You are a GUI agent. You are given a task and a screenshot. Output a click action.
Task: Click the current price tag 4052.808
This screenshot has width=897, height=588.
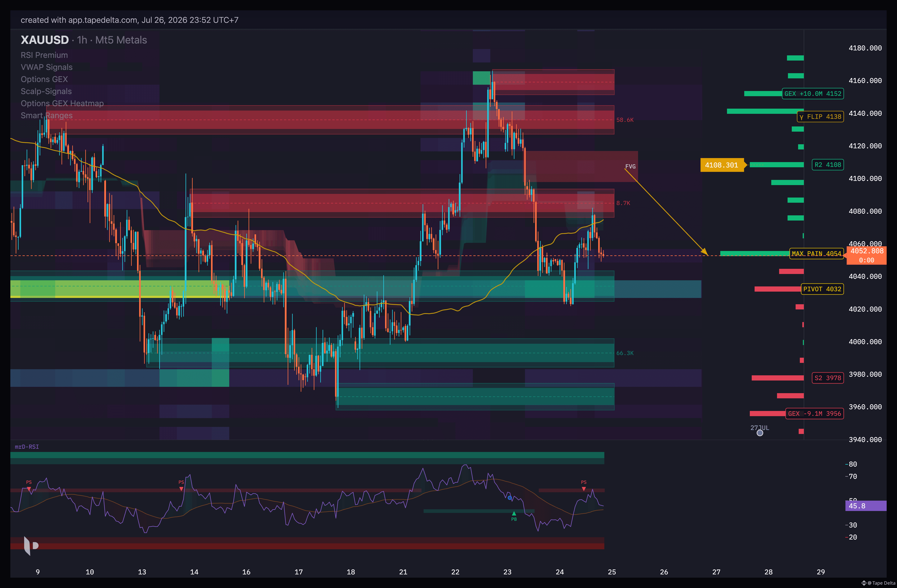(867, 255)
